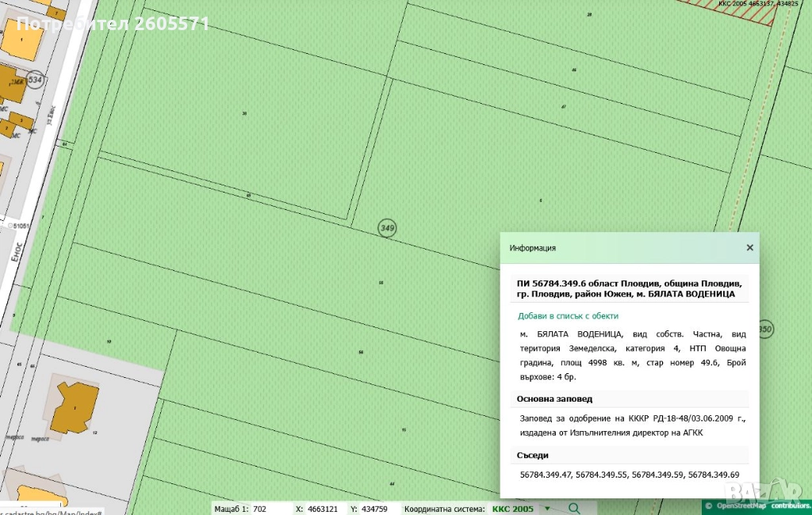
Task: Close the Информация popup
Action: point(749,248)
